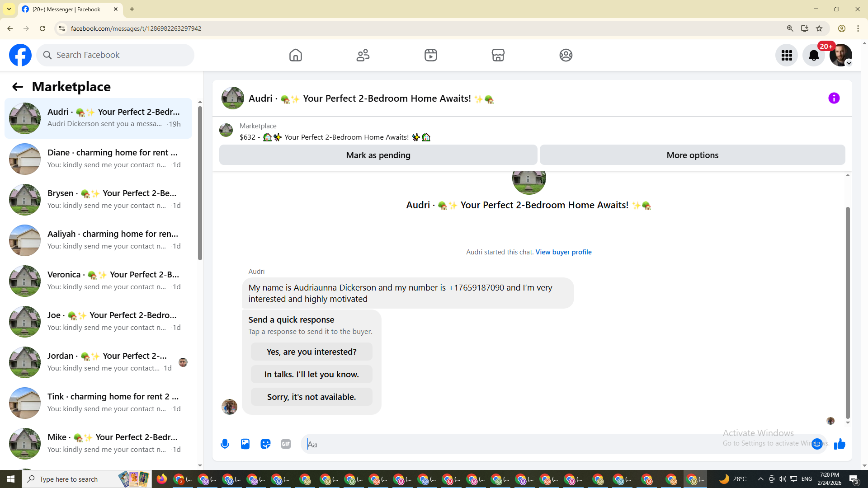This screenshot has height=488, width=868.
Task: Open More options for the listing
Action: click(x=692, y=155)
